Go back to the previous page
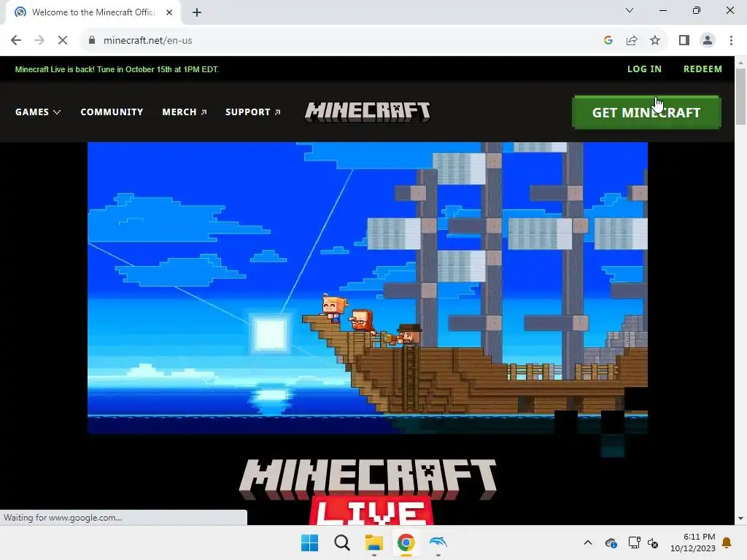Screen dimensions: 747x560 tap(16, 41)
